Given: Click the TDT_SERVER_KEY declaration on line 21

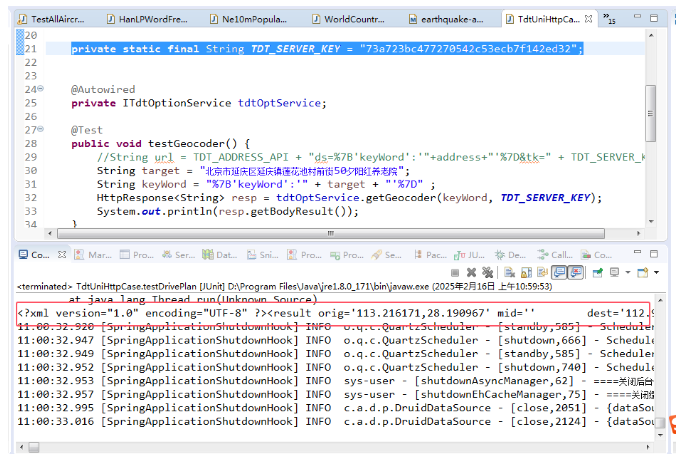Looking at the screenshot, I should pos(327,49).
